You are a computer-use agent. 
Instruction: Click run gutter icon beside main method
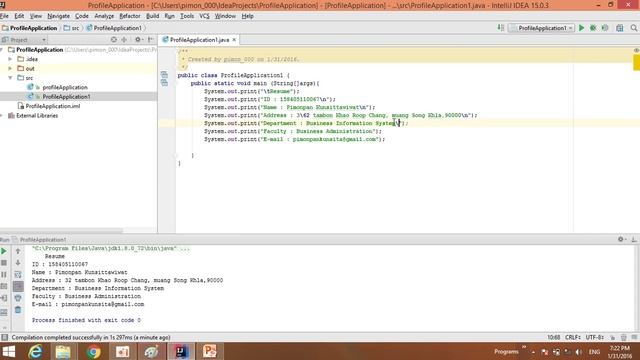(164, 83)
